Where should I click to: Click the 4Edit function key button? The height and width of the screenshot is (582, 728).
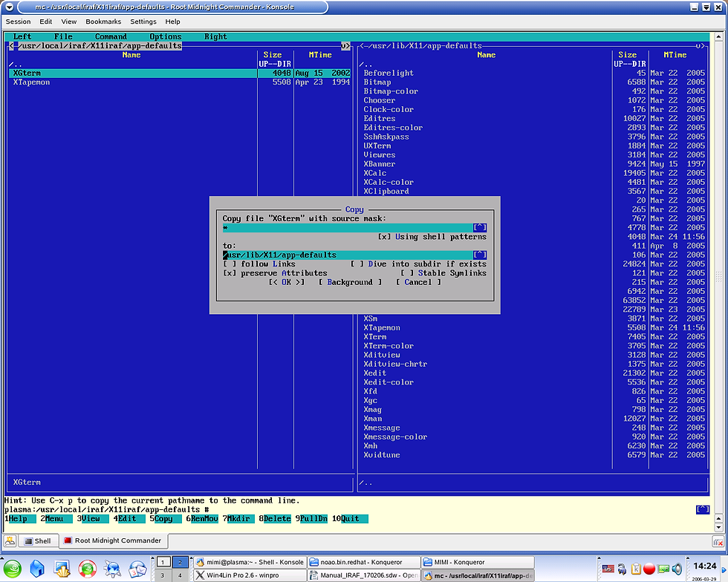pos(129,519)
